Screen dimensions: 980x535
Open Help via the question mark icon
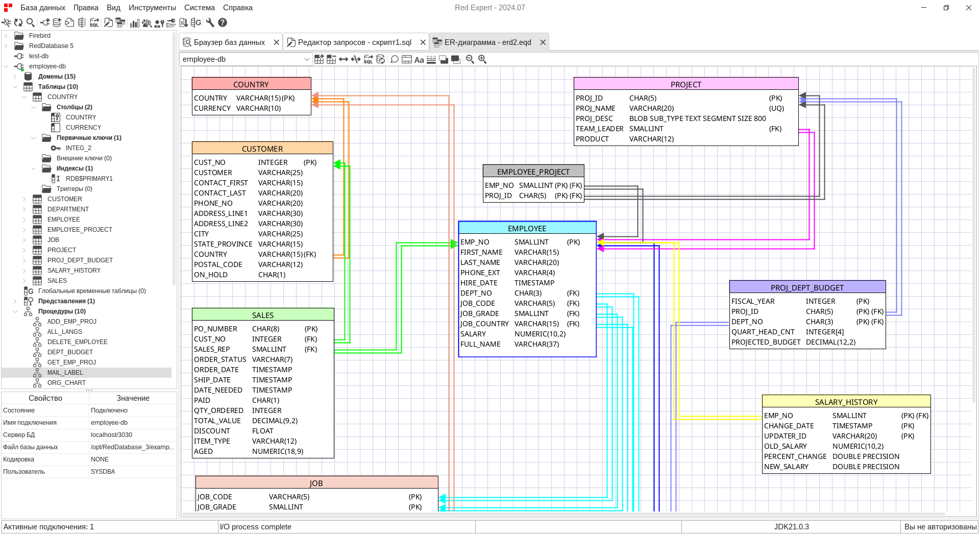click(x=222, y=22)
